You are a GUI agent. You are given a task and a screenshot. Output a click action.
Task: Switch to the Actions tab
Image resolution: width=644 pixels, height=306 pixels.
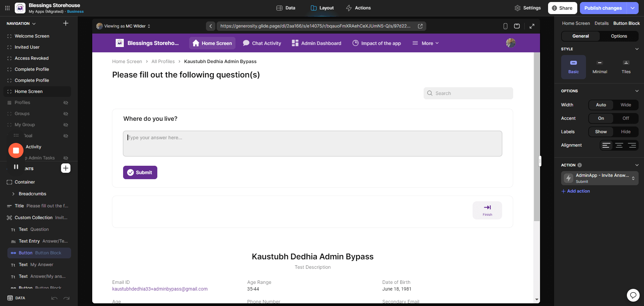pyautogui.click(x=358, y=8)
